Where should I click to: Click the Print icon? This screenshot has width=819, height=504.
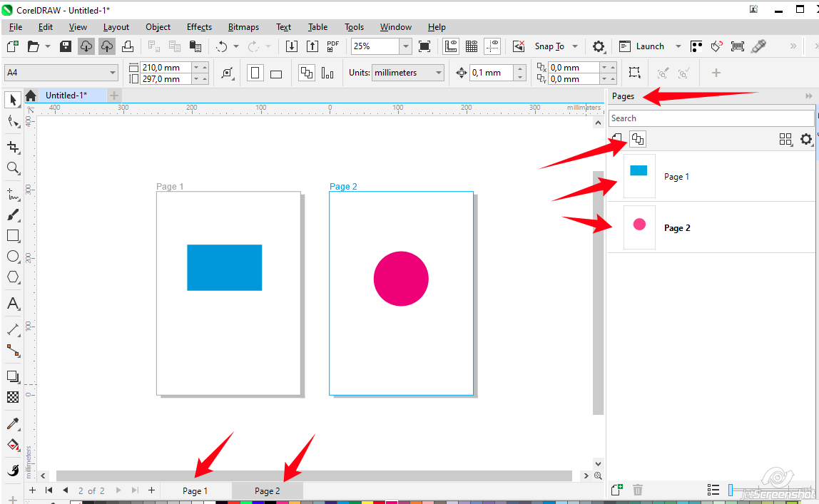point(128,46)
